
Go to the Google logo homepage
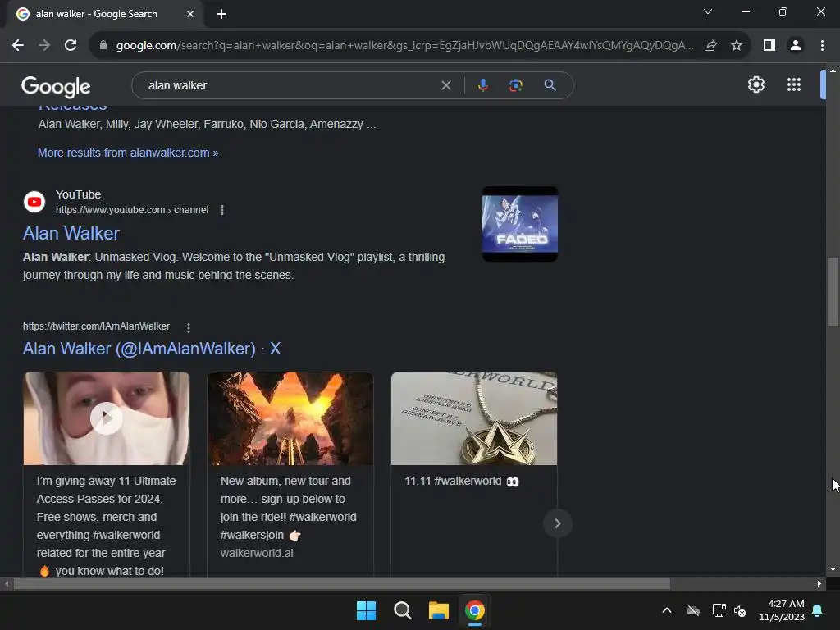[56, 87]
